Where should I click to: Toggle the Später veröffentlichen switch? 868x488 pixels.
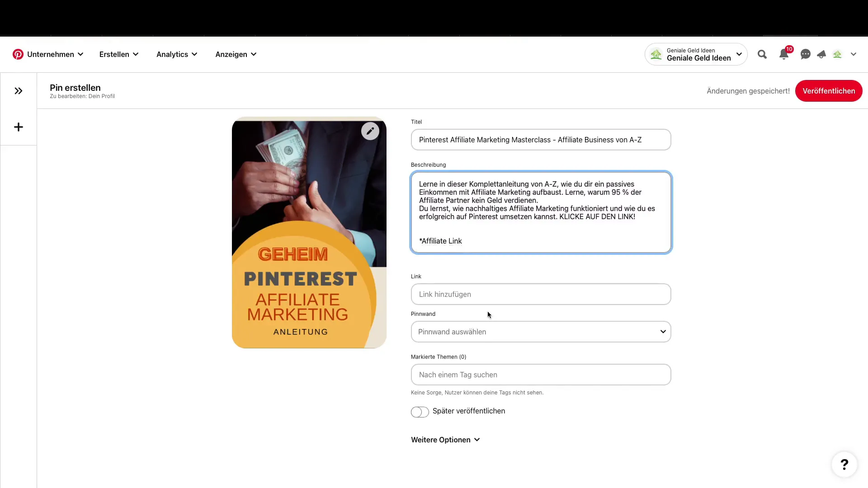420,412
